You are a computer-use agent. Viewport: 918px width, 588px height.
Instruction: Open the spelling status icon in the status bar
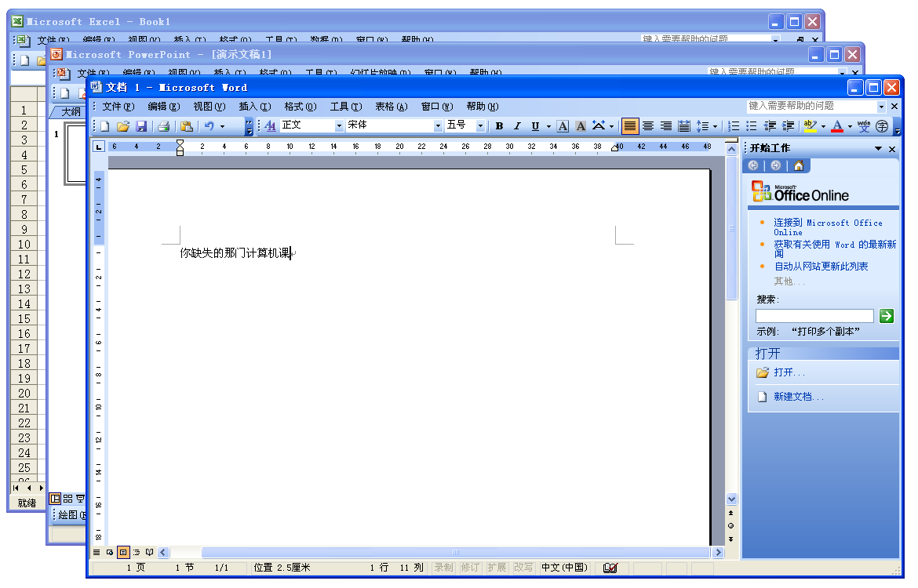[611, 568]
